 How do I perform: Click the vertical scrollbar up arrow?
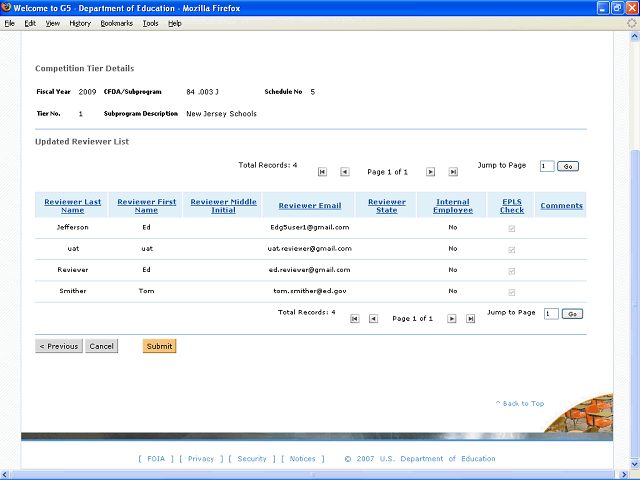point(635,36)
